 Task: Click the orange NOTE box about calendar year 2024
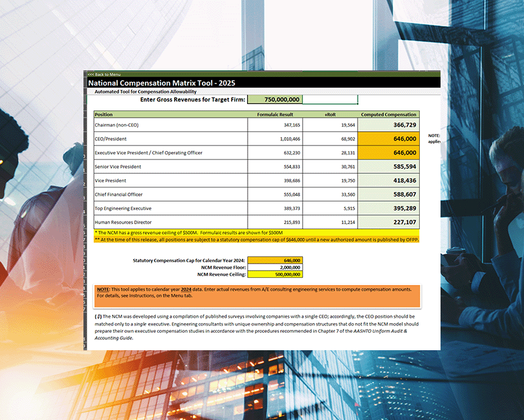(257, 296)
